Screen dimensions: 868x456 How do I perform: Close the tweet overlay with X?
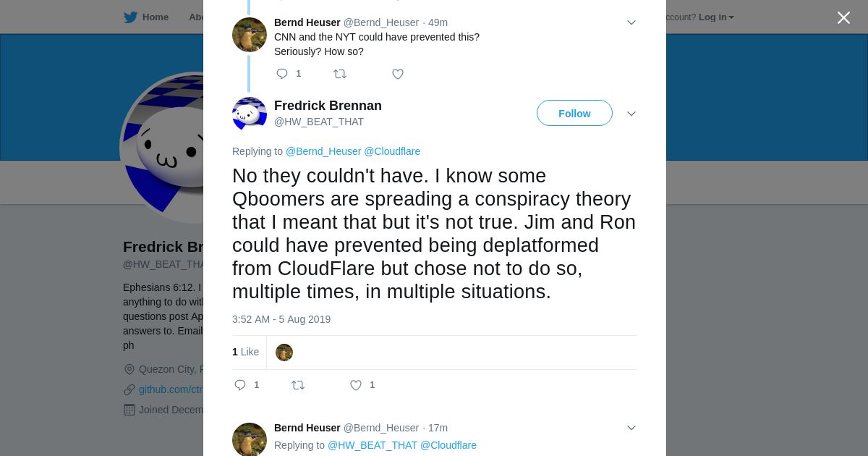(843, 17)
